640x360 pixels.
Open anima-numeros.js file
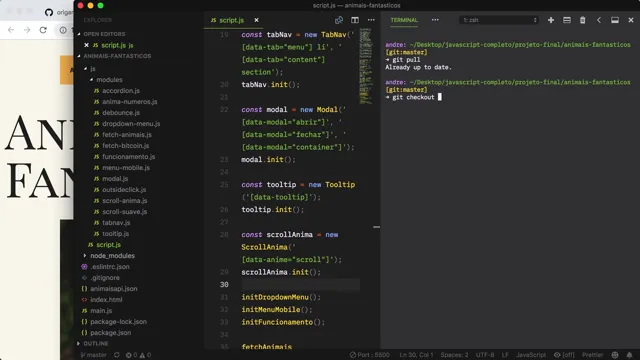129,102
